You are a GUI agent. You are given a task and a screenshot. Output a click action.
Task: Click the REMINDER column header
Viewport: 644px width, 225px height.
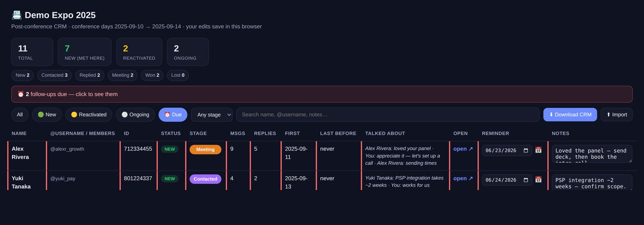point(495,133)
